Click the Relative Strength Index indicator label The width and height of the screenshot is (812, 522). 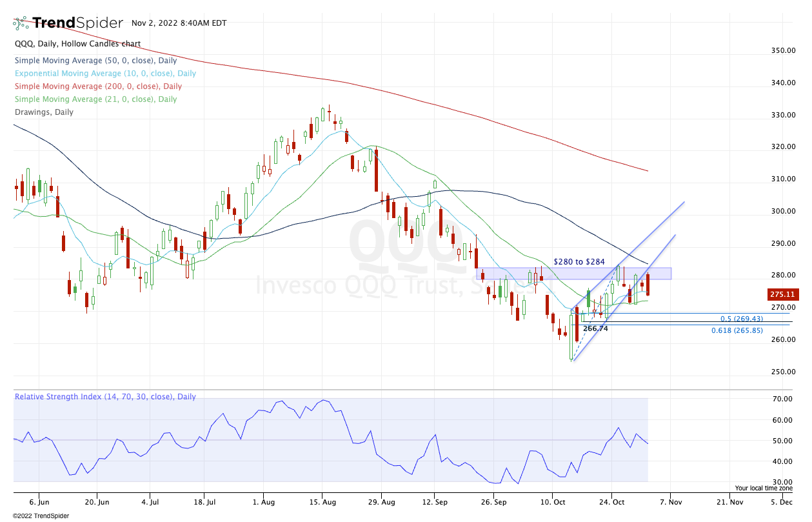click(x=105, y=397)
